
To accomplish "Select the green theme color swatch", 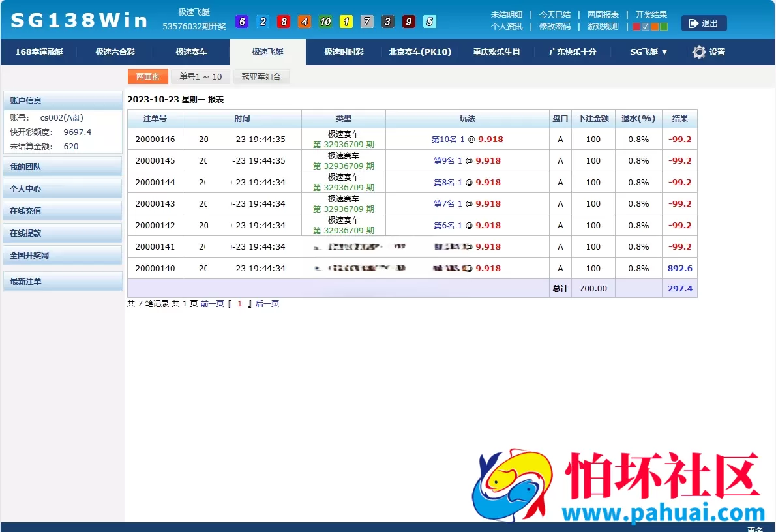I will point(664,27).
